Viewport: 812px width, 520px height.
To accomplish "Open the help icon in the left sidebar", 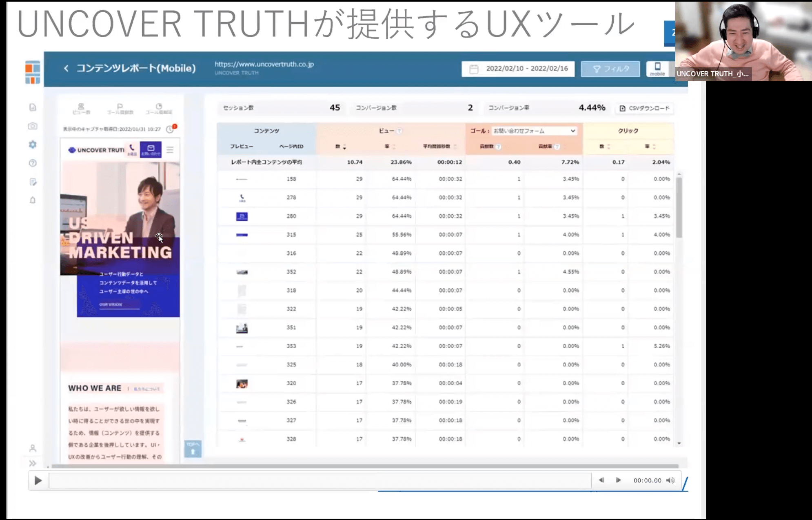I will click(33, 163).
